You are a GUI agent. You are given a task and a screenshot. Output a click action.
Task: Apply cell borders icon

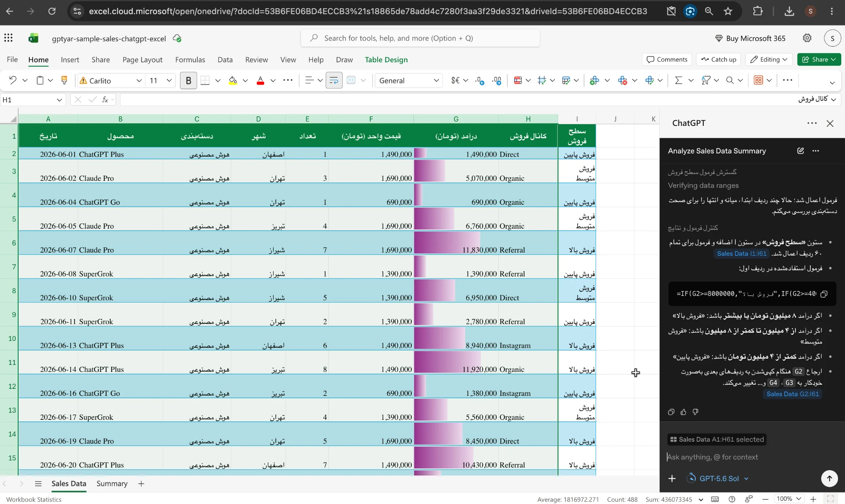click(205, 80)
